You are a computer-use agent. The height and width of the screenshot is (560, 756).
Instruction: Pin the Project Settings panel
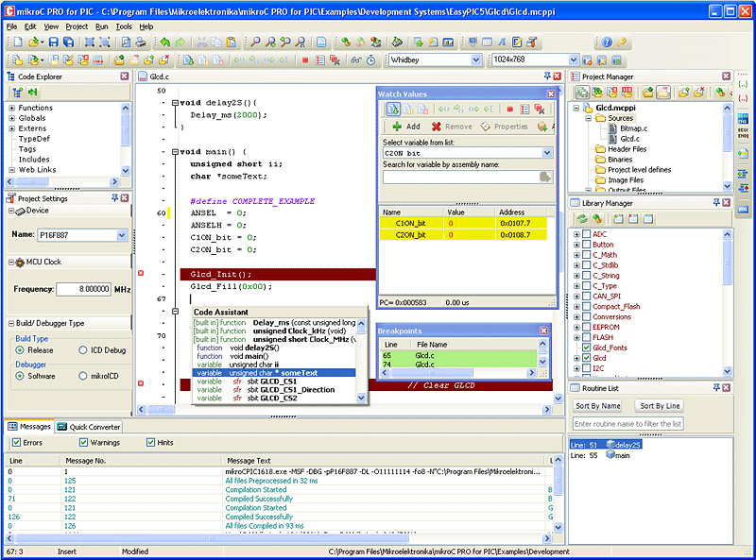[114, 198]
